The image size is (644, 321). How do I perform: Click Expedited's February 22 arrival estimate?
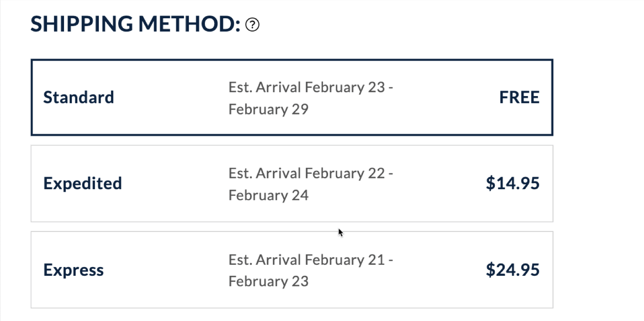(311, 173)
